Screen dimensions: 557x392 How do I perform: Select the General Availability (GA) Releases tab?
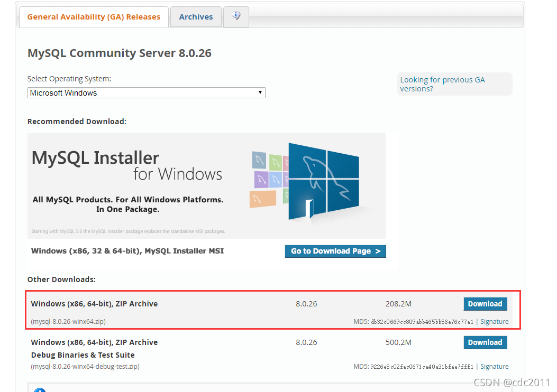click(94, 16)
